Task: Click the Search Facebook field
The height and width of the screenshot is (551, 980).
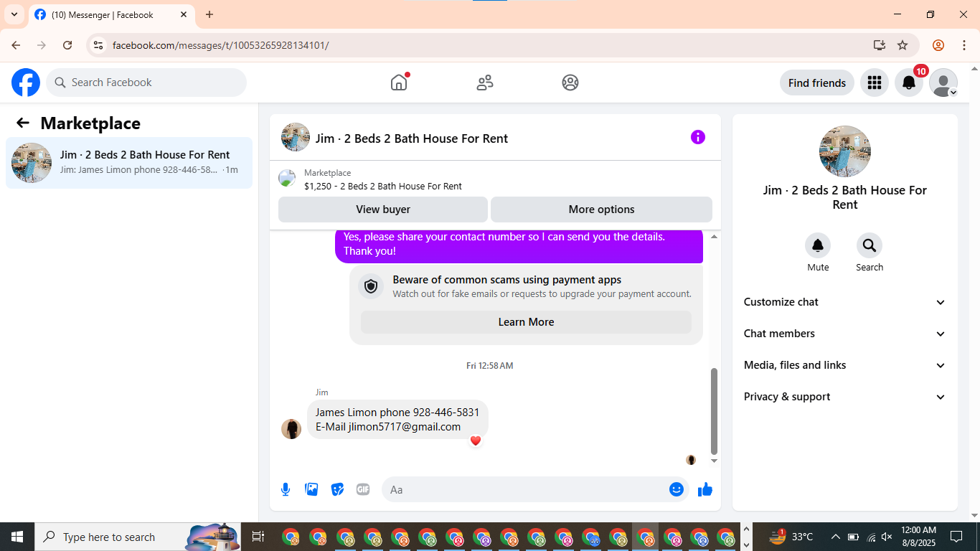Action: [x=146, y=83]
